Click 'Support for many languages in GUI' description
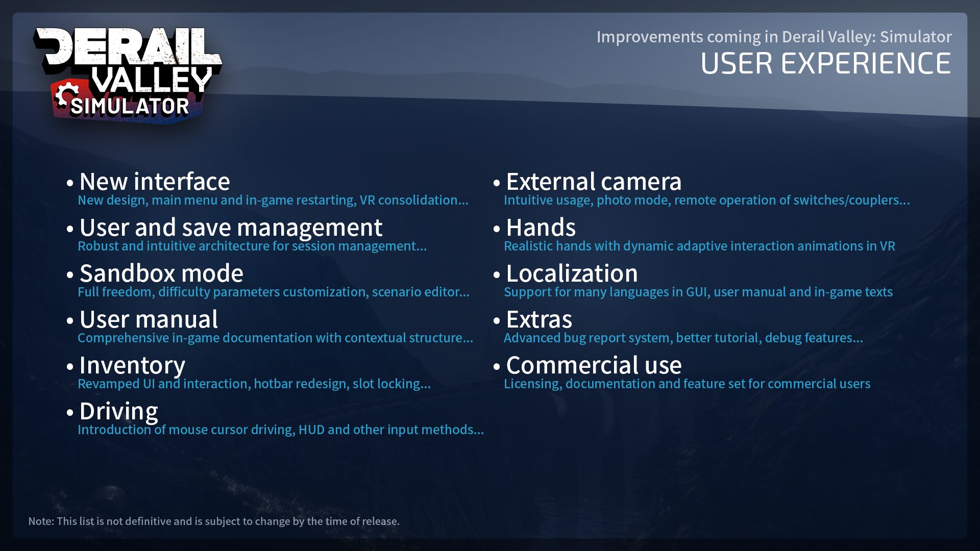The width and height of the screenshot is (980, 551). pos(698,292)
